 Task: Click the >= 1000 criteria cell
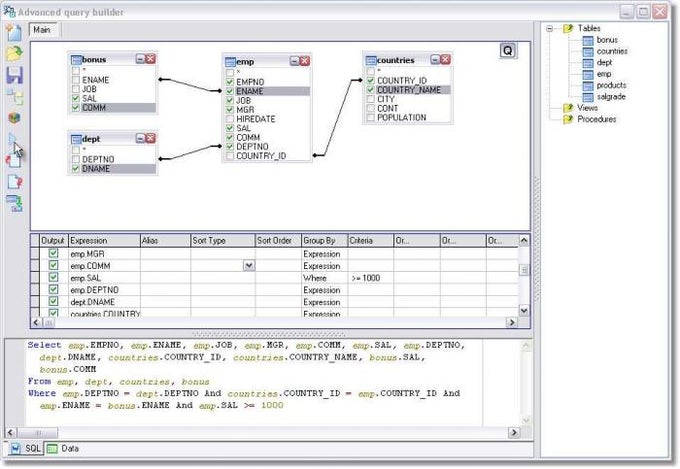(371, 278)
